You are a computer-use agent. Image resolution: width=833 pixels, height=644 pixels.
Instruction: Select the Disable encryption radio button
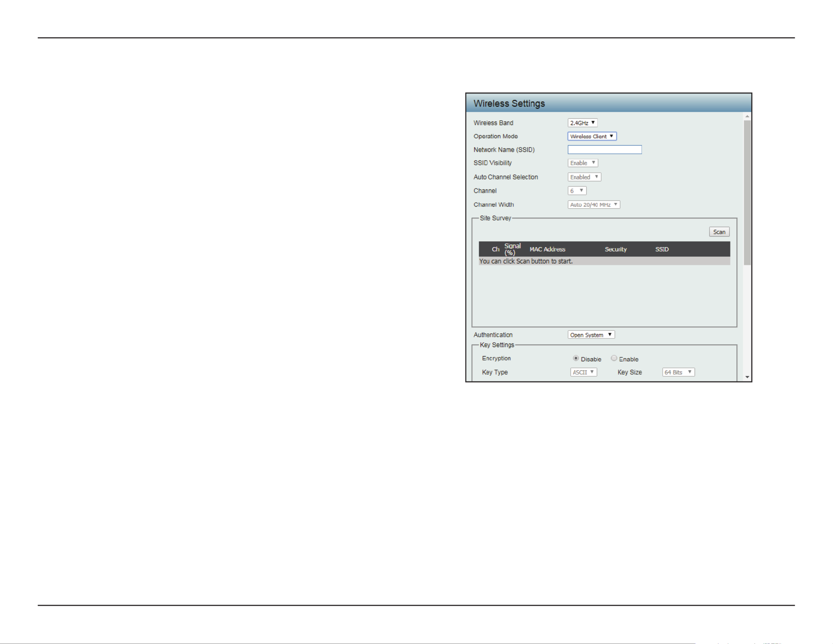pos(576,358)
